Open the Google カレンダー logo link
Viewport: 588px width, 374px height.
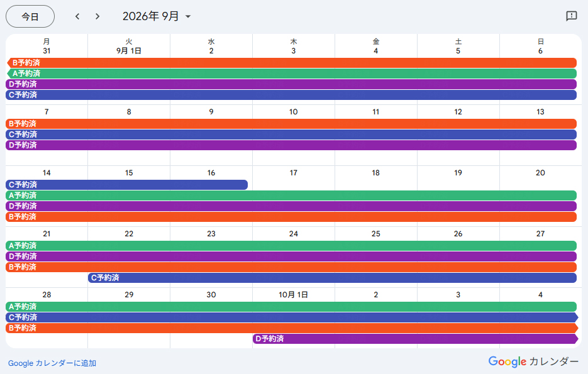tap(533, 361)
